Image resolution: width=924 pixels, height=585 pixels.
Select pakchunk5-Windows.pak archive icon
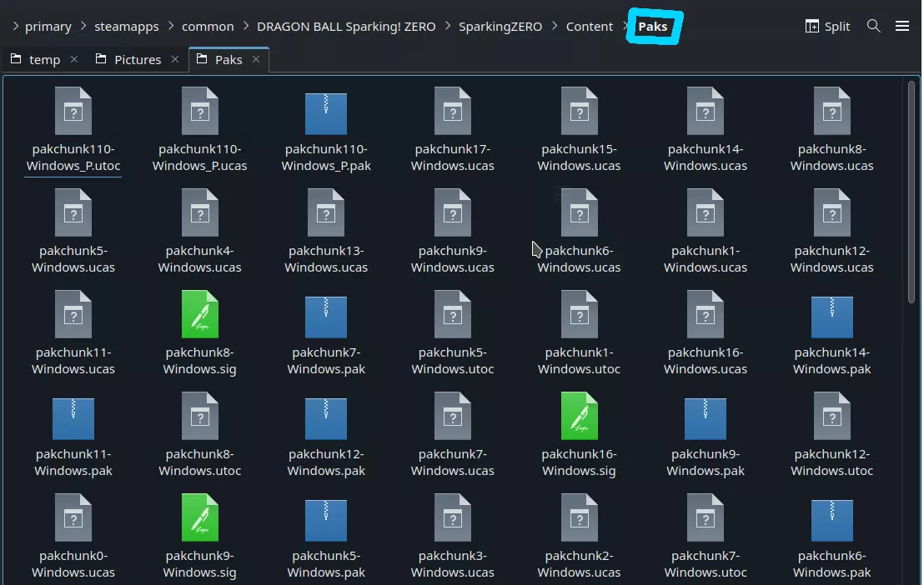(326, 520)
